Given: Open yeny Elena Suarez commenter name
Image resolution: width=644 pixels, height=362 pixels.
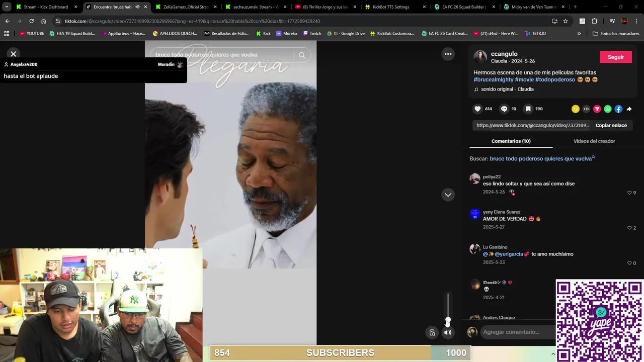Looking at the screenshot, I should (501, 212).
